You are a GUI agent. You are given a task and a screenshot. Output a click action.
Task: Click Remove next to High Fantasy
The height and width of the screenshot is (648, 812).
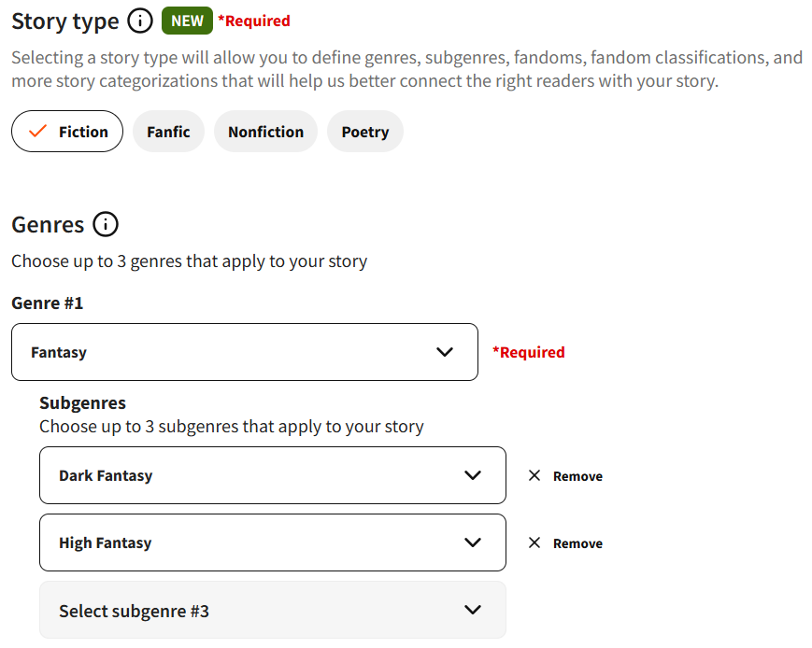point(577,543)
